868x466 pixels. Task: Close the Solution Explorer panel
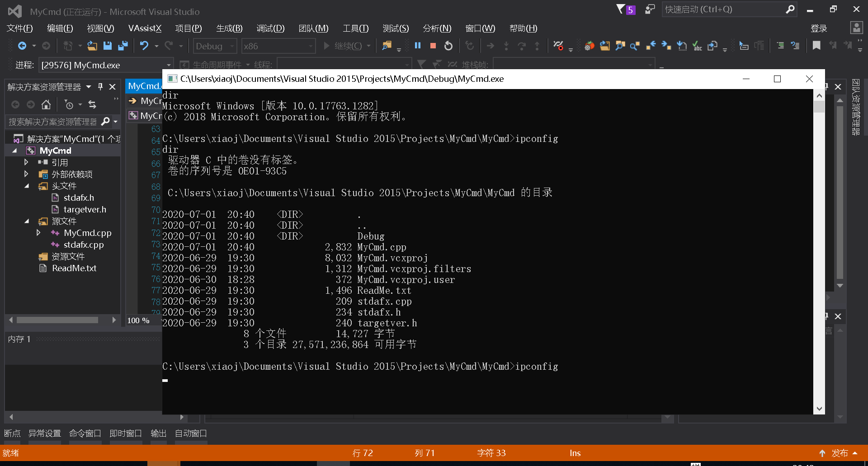point(113,87)
